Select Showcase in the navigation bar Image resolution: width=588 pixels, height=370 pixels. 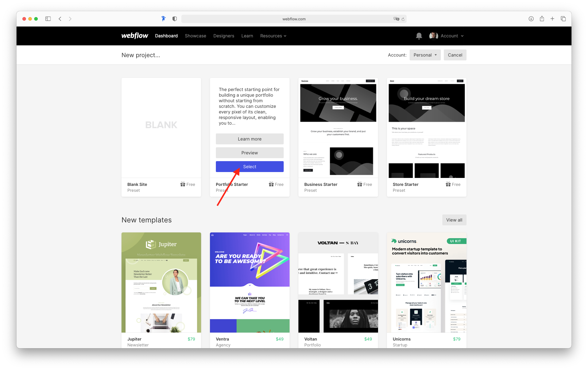coord(195,36)
